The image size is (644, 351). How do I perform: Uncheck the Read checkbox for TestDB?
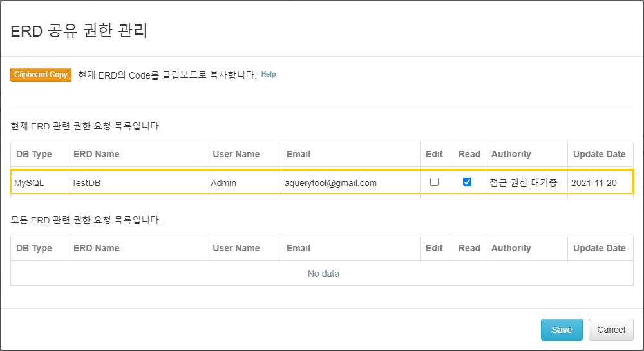(468, 182)
